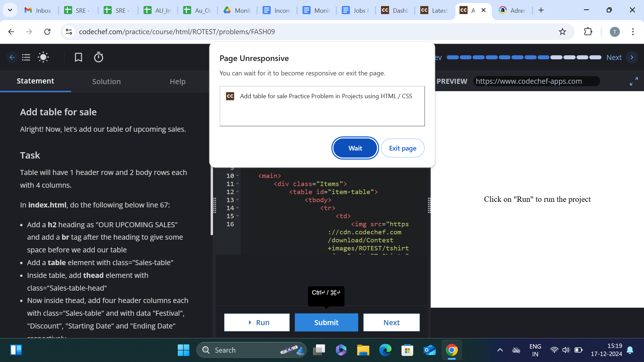Viewport: 644px width, 362px height.
Task: Open the tab search dropdown arrow
Action: [x=10, y=10]
